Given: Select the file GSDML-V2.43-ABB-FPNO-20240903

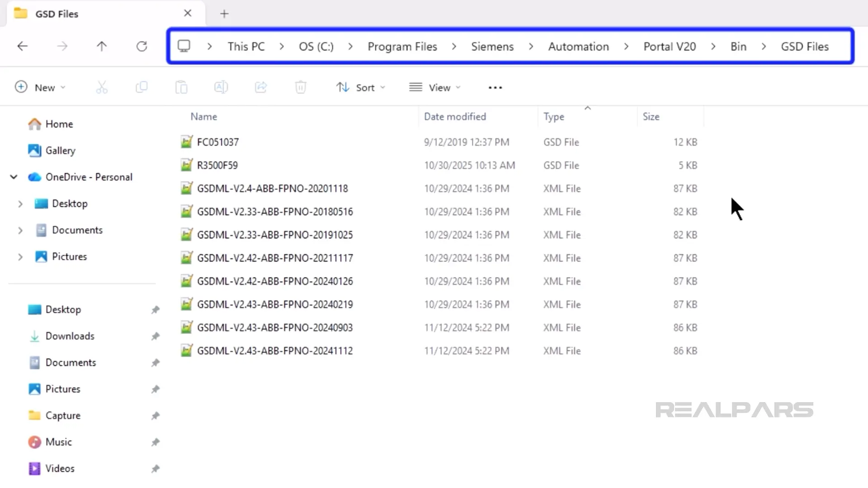Looking at the screenshot, I should [x=275, y=327].
